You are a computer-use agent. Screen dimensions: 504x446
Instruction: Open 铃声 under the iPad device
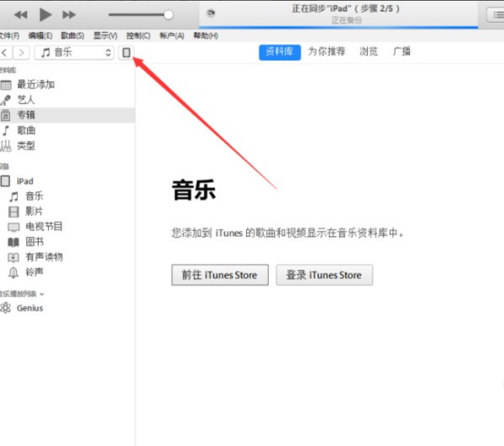pyautogui.click(x=67, y=272)
